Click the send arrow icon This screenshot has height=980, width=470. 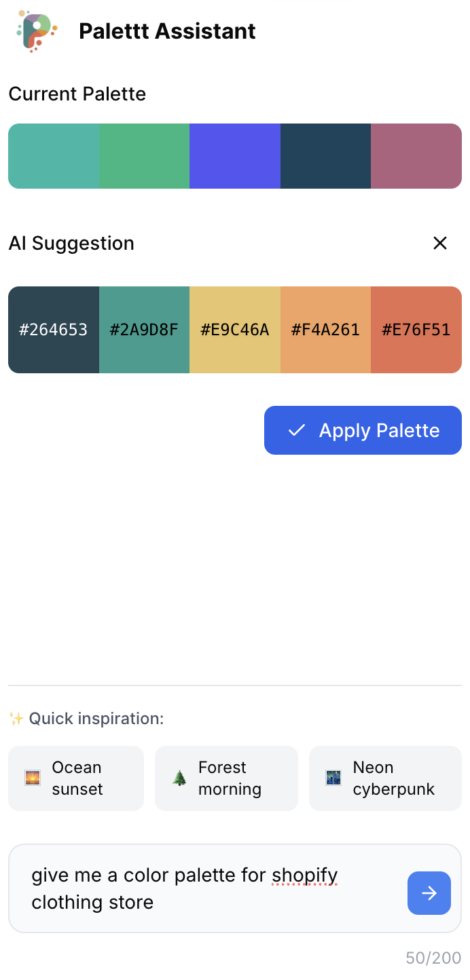(429, 893)
